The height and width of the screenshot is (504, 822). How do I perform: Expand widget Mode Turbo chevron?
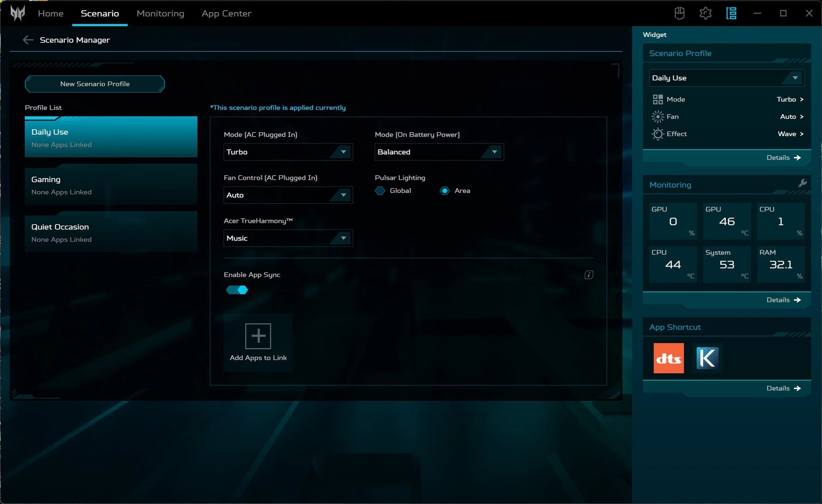click(801, 99)
